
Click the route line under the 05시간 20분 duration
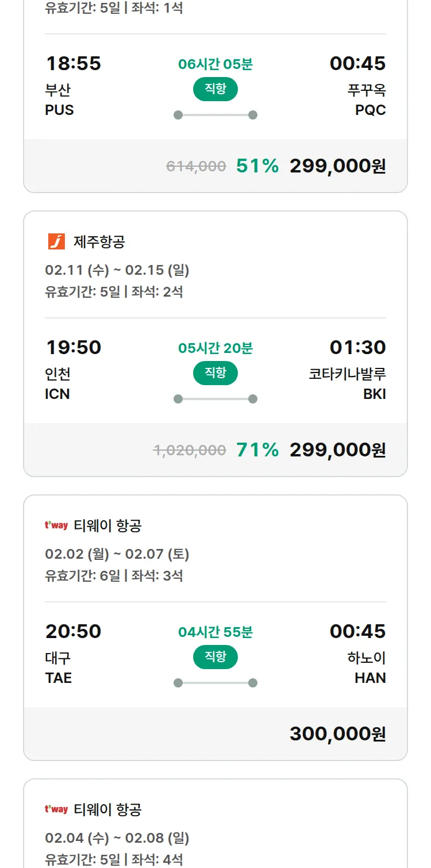pyautogui.click(x=215, y=399)
